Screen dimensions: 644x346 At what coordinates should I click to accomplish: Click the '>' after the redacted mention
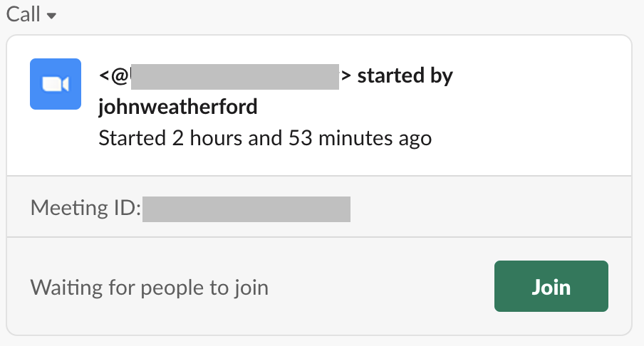(346, 75)
